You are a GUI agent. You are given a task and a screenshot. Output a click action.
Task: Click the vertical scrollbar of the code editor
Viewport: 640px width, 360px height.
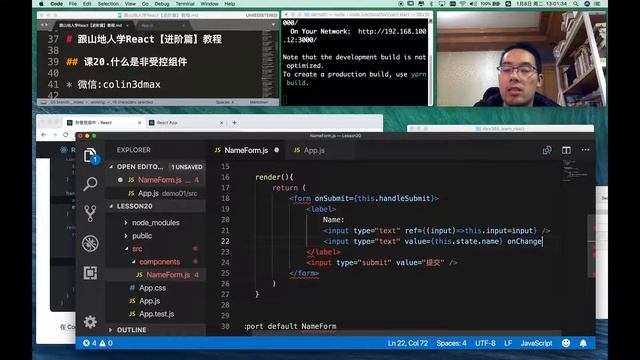tap(591, 245)
